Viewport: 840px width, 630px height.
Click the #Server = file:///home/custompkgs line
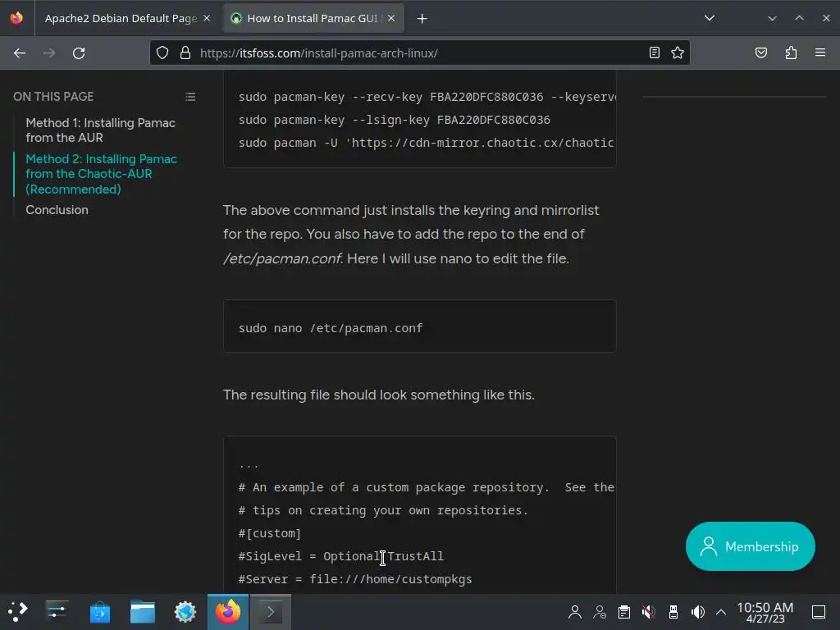pyautogui.click(x=355, y=580)
